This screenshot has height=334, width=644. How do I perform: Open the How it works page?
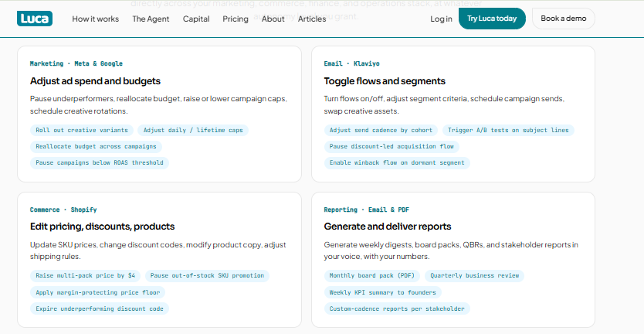coord(95,19)
